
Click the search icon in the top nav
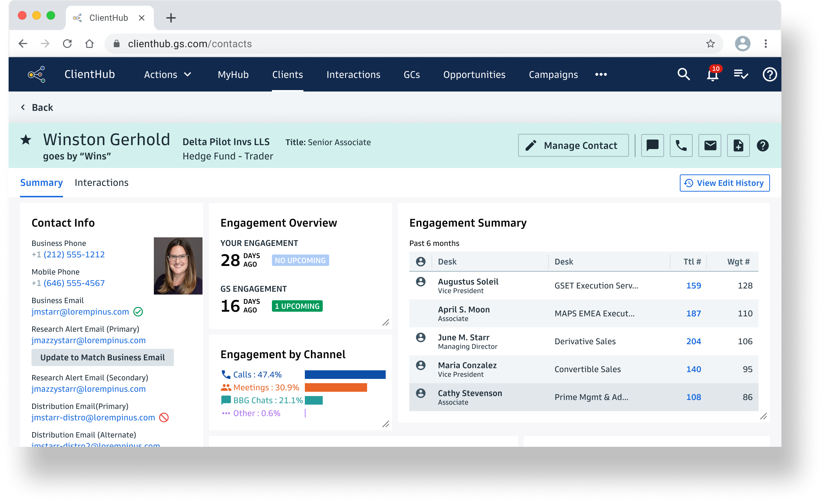682,74
